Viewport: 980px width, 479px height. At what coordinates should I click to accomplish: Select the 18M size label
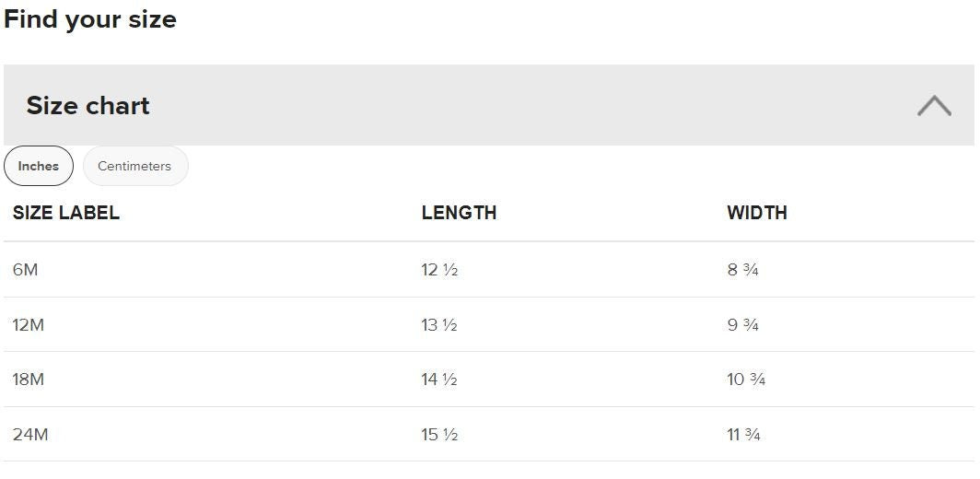point(29,380)
